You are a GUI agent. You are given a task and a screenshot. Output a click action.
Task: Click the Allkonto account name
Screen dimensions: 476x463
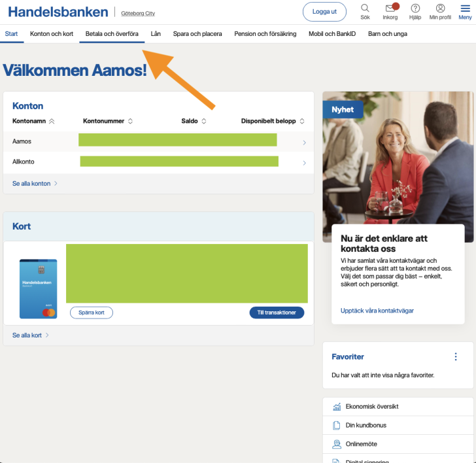click(x=23, y=162)
